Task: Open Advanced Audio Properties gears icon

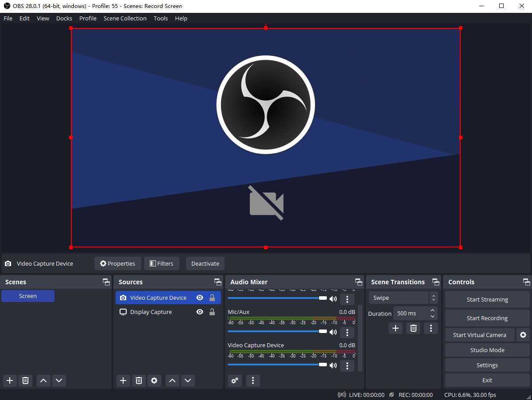Action: (x=235, y=380)
